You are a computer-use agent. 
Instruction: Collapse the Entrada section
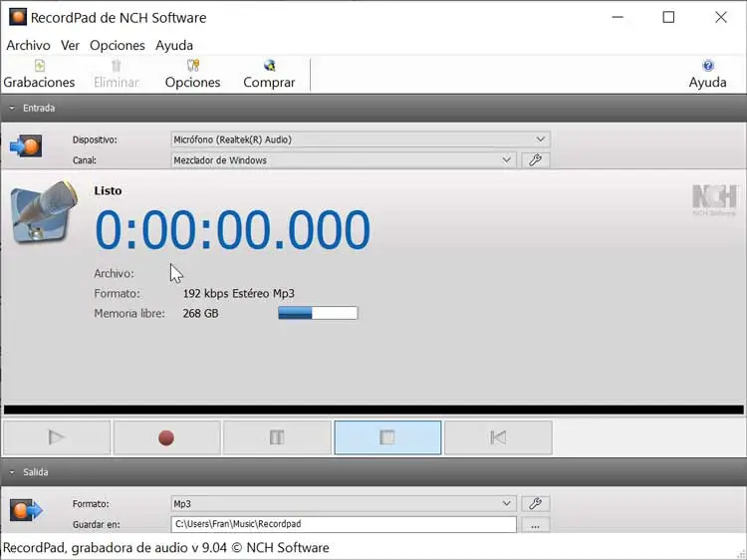[x=12, y=109]
